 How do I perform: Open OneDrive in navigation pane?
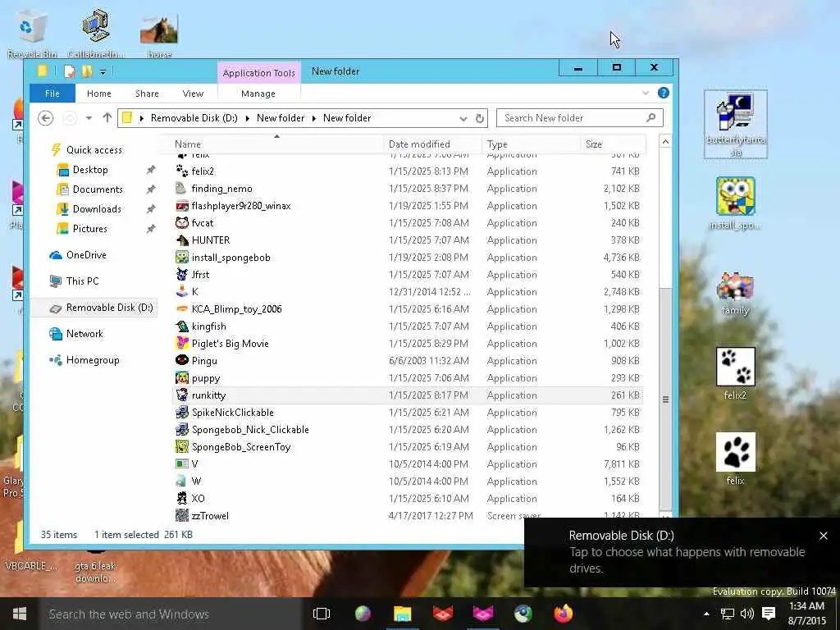(85, 255)
